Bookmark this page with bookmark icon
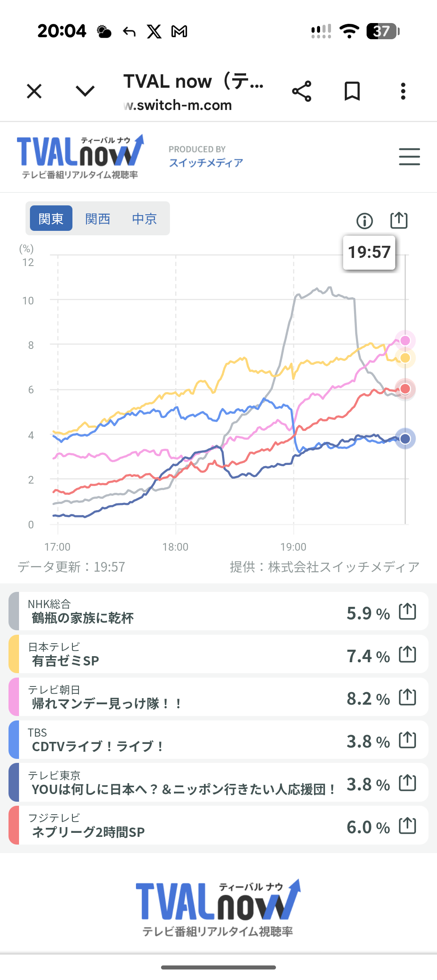The image size is (437, 980). (352, 91)
